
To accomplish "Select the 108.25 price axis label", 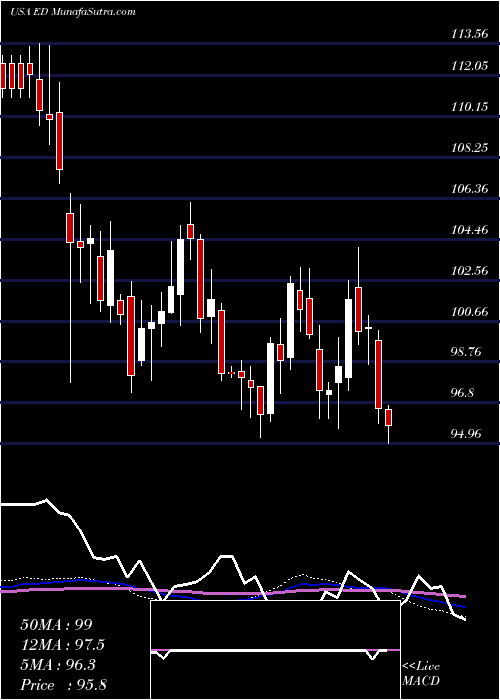I will (x=468, y=148).
